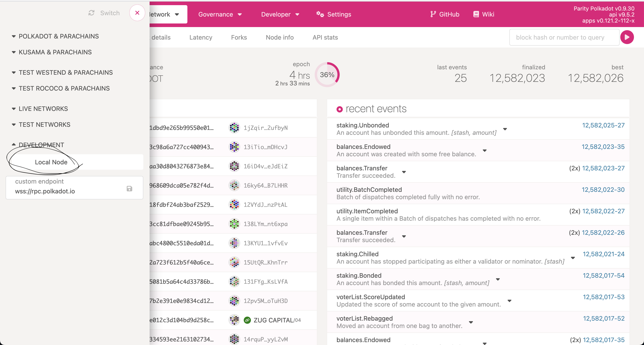
Task: Click identicon for 16iD4v…eJdEiZ
Action: [x=234, y=166]
